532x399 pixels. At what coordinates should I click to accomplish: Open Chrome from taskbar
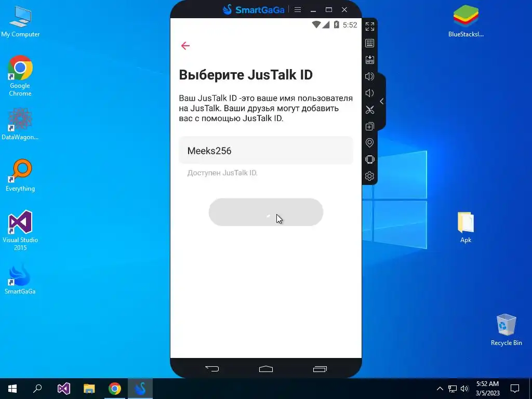(x=115, y=389)
